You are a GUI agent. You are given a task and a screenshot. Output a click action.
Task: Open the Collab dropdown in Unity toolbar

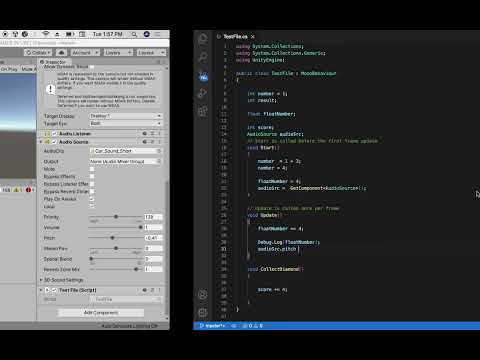(x=38, y=52)
